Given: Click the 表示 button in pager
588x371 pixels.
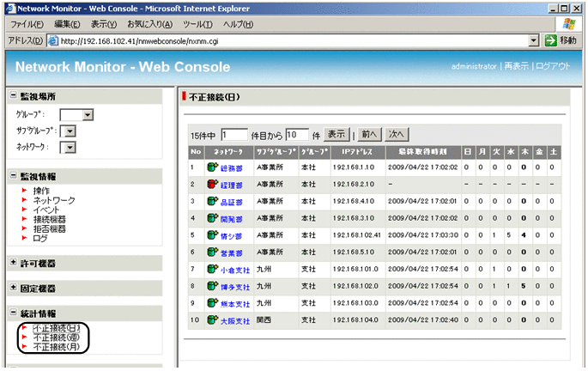Looking at the screenshot, I should point(336,134).
